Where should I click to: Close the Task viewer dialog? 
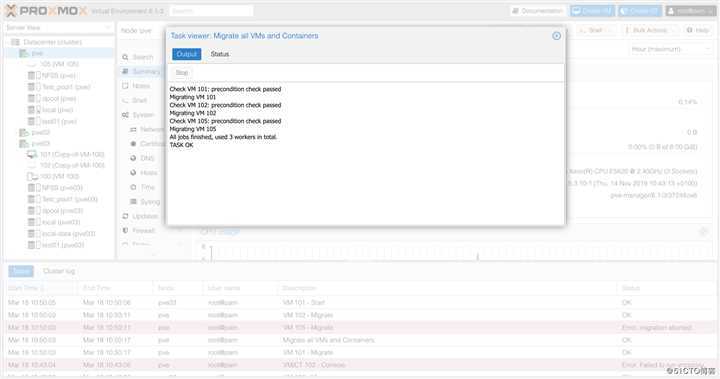(x=556, y=36)
